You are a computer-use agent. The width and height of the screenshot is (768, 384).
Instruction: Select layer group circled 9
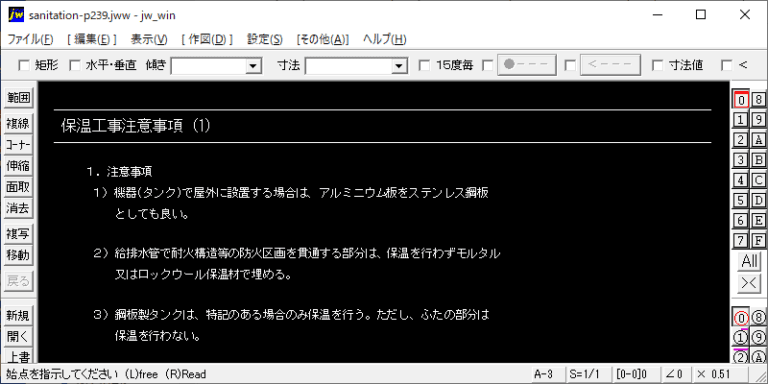point(759,337)
